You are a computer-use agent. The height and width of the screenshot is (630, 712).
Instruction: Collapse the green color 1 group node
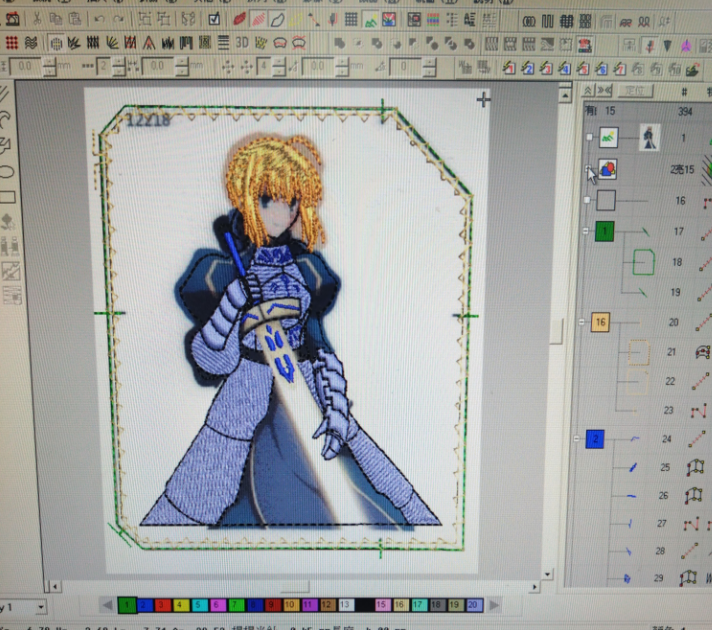pyautogui.click(x=585, y=231)
